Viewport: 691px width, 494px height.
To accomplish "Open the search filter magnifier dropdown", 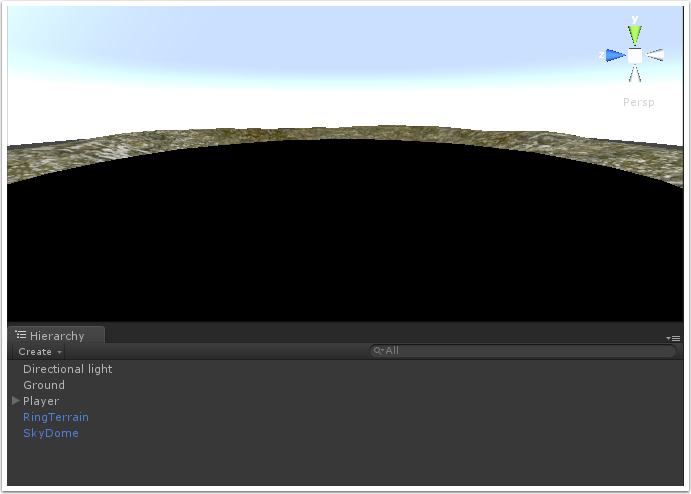I will tap(379, 351).
